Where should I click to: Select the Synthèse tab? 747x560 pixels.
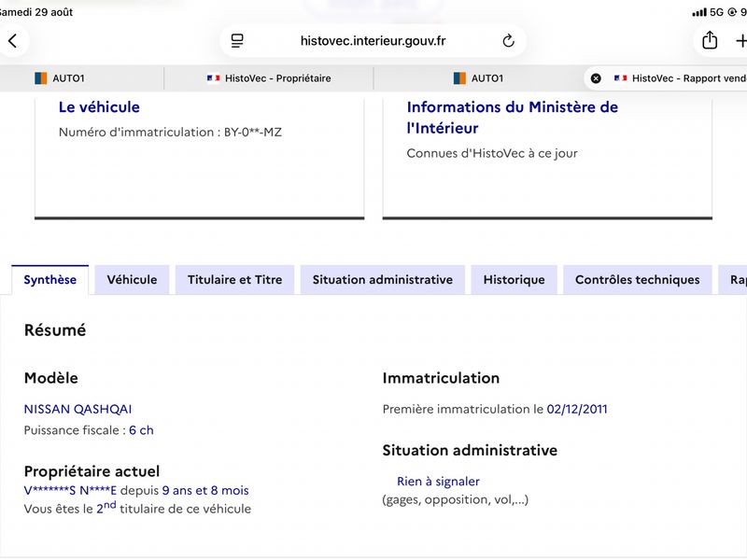click(x=50, y=279)
